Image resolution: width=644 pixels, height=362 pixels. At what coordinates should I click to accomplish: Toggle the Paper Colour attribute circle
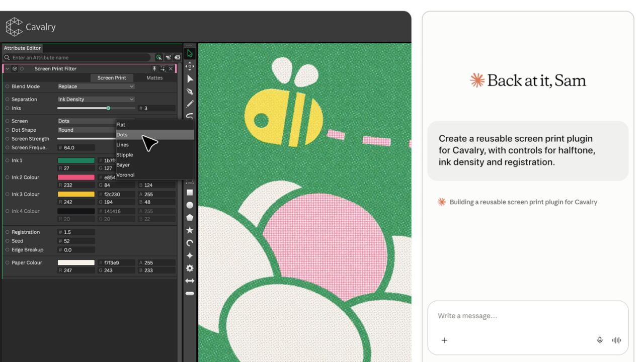8,263
